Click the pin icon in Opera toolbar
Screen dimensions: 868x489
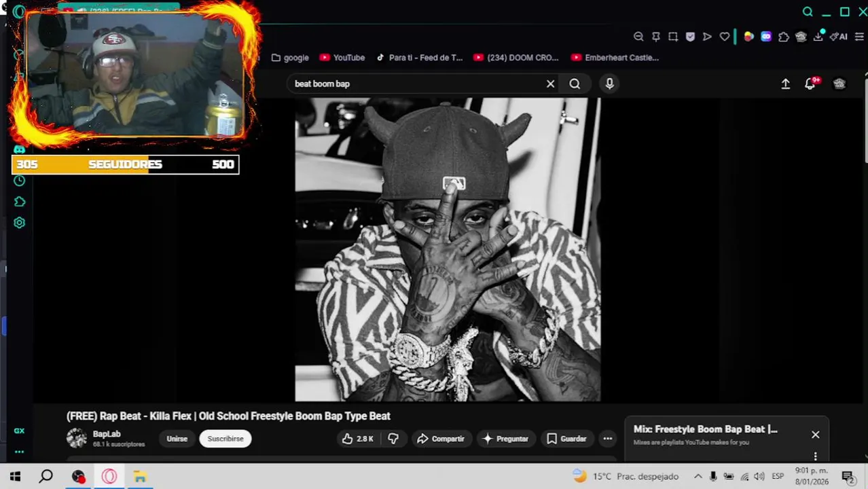coord(656,37)
